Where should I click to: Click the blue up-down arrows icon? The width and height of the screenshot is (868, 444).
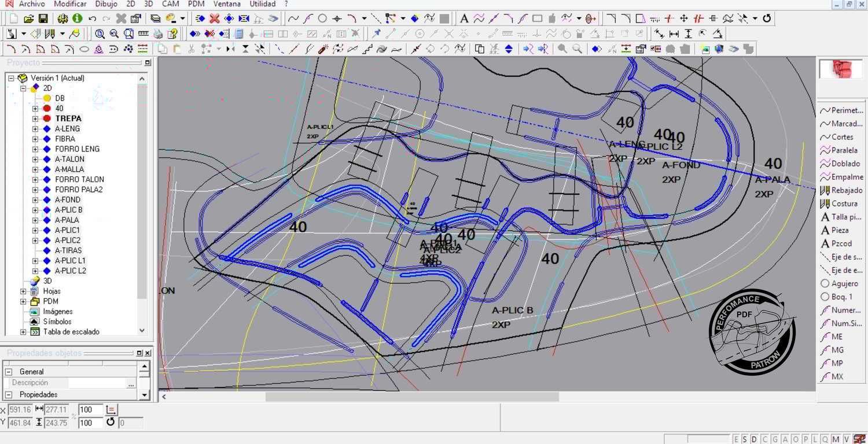(509, 49)
